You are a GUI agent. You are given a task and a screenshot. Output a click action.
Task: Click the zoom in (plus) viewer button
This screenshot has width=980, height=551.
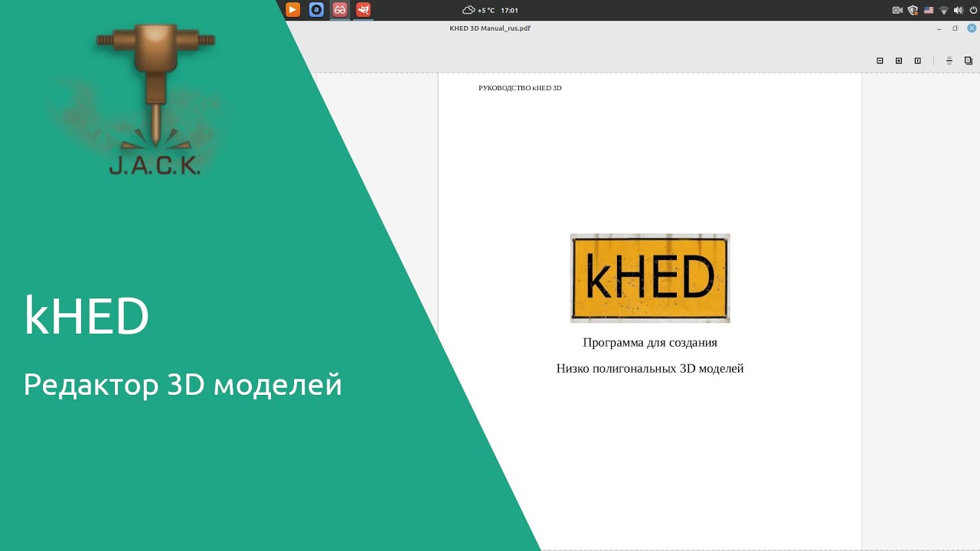tap(898, 60)
